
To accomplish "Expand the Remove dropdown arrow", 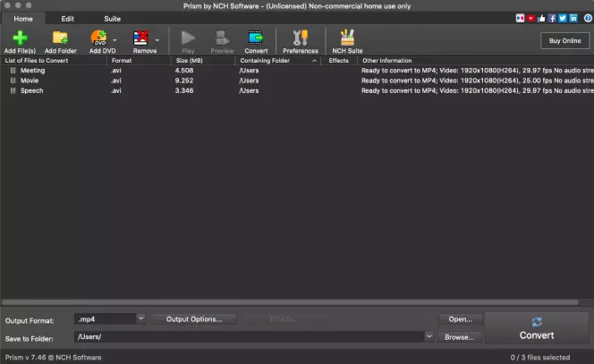I will click(x=157, y=40).
